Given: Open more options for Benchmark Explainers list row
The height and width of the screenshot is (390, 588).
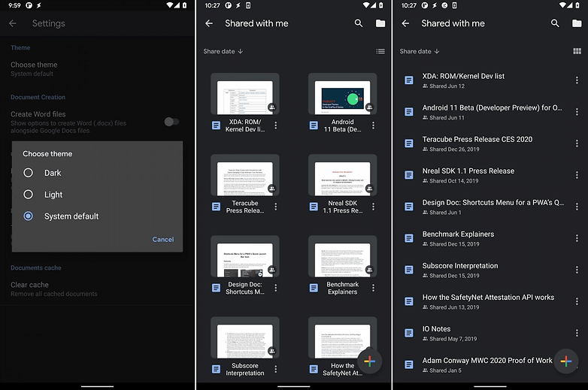Looking at the screenshot, I should tap(577, 238).
